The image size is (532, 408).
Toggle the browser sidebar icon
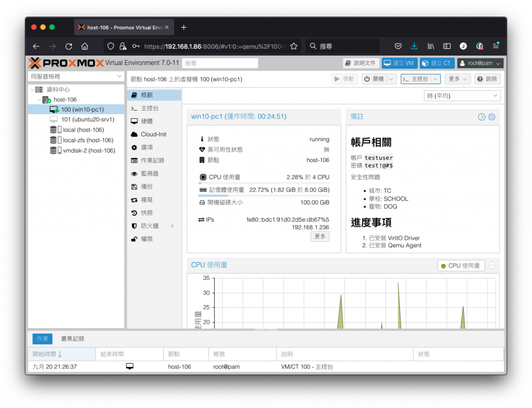[x=447, y=46]
